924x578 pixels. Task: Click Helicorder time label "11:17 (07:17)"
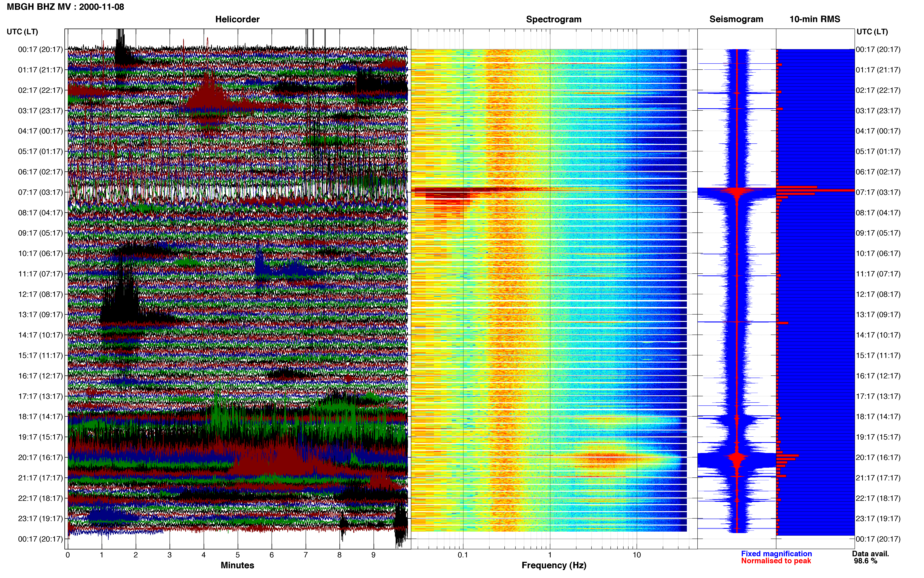click(x=40, y=274)
